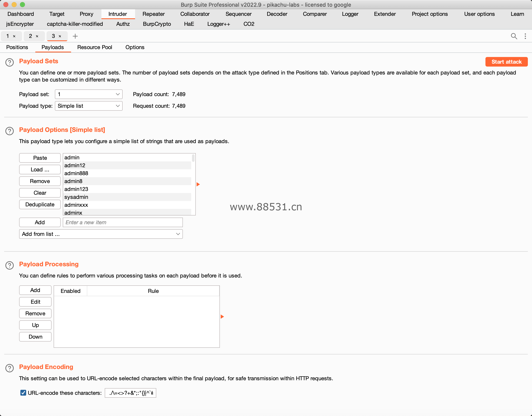Viewport: 532px width, 416px height.
Task: Click the Start attack button
Action: (506, 62)
